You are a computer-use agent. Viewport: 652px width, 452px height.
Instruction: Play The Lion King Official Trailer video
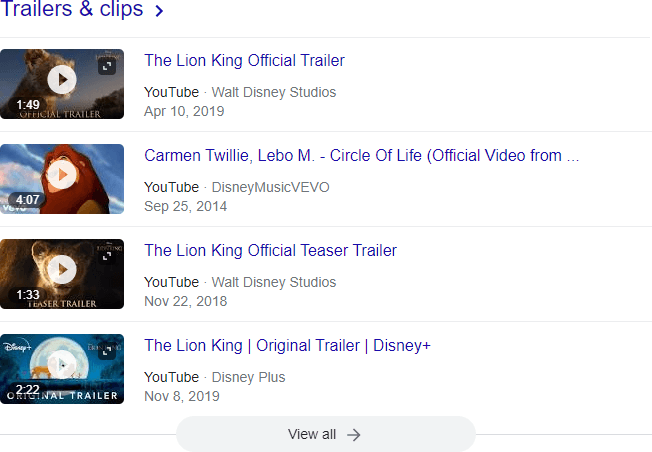click(x=62, y=79)
